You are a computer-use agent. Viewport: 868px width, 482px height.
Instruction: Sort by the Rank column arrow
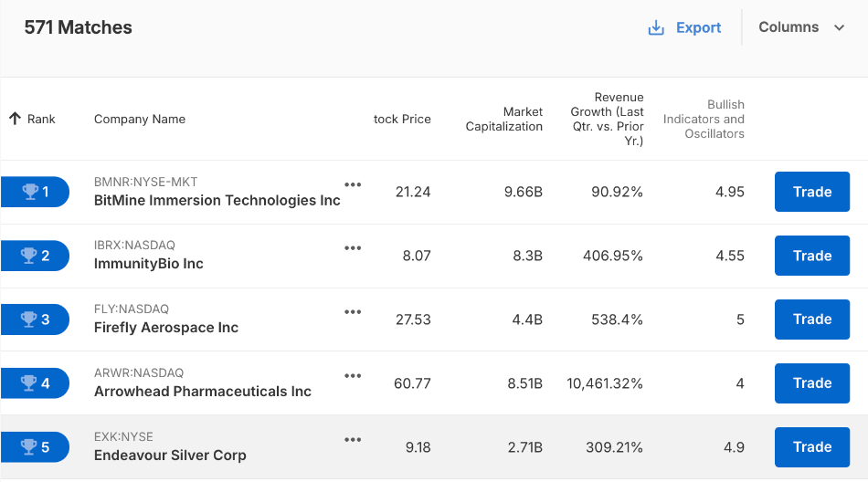(15, 119)
